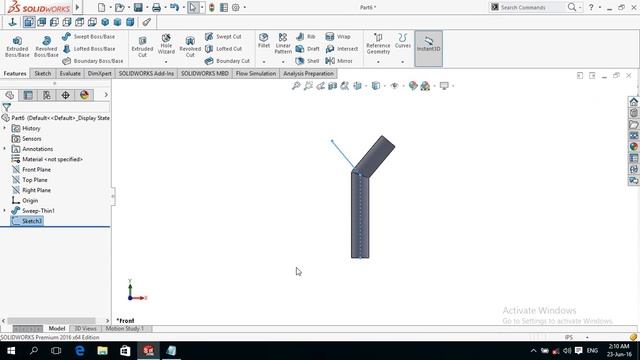This screenshot has height=360, width=640.
Task: Switch to DimXpertManager crosshair tab
Action: (x=65, y=95)
